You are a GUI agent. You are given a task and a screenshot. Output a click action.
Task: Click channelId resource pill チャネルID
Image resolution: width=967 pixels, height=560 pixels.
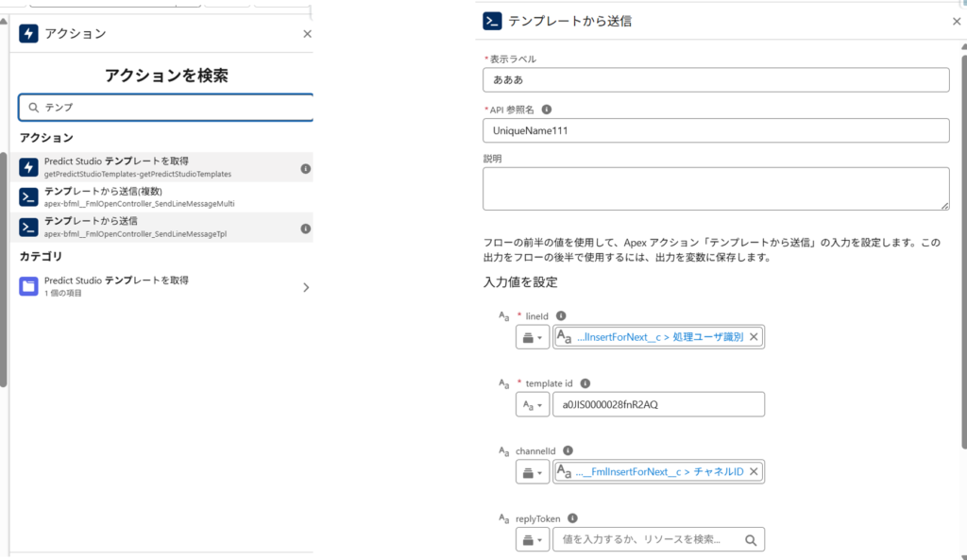pyautogui.click(x=658, y=472)
